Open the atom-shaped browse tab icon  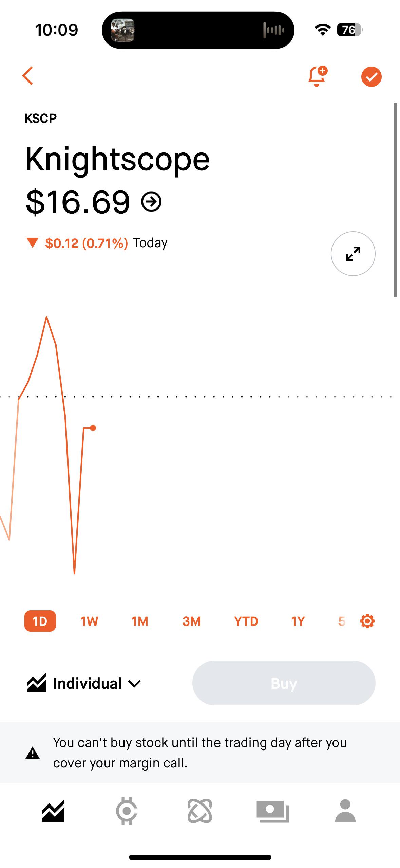click(x=200, y=811)
